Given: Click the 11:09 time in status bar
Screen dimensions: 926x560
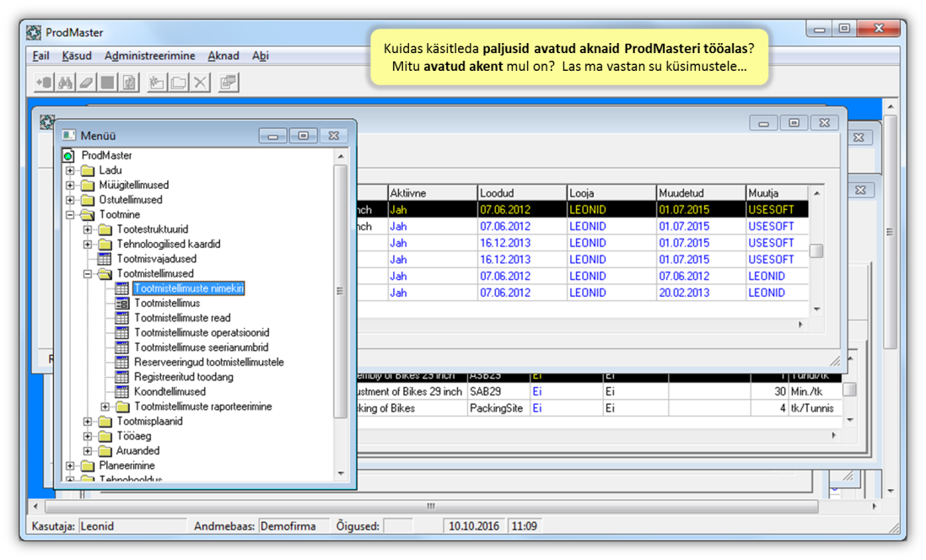Looking at the screenshot, I should 525,525.
